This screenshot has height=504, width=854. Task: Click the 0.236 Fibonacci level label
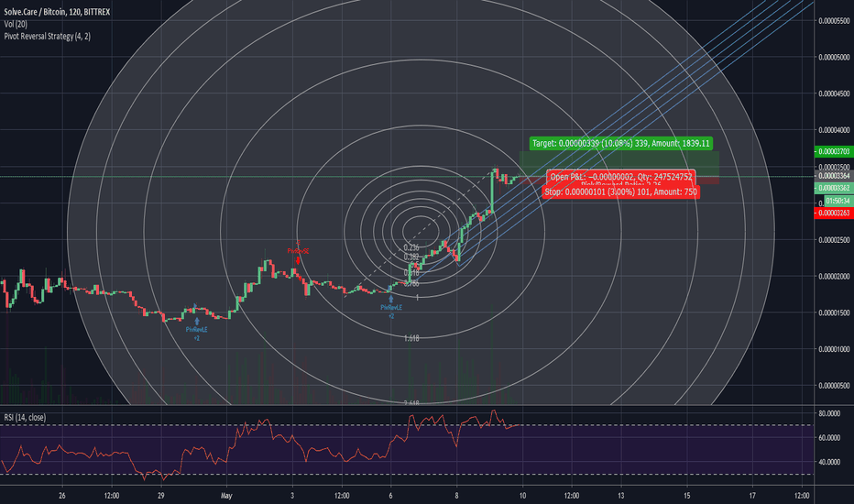pyautogui.click(x=411, y=247)
